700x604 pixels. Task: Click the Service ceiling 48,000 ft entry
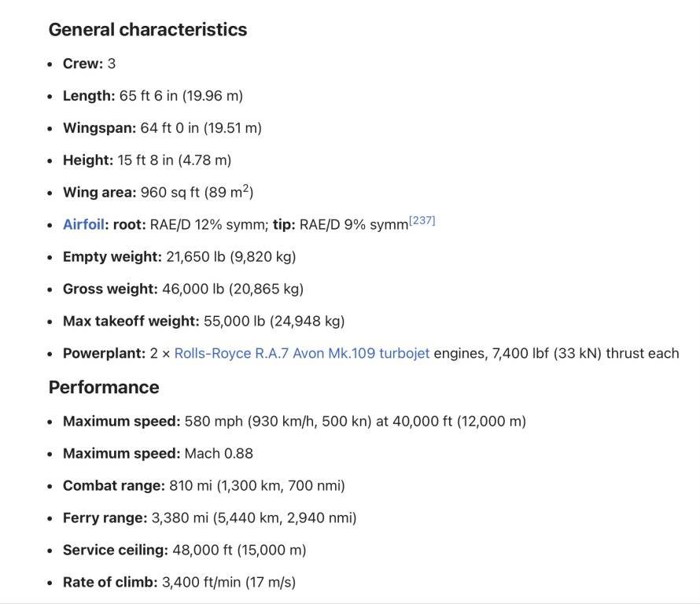(x=184, y=551)
